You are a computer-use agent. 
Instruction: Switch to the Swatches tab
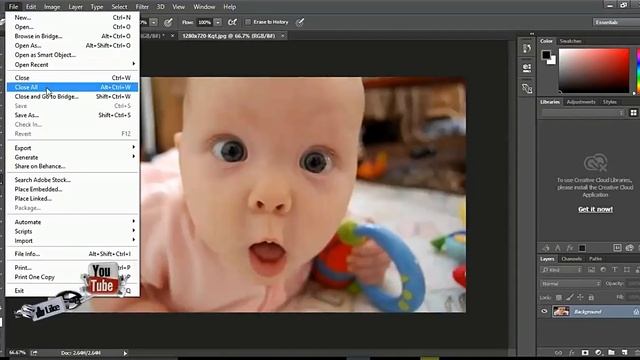tap(570, 41)
